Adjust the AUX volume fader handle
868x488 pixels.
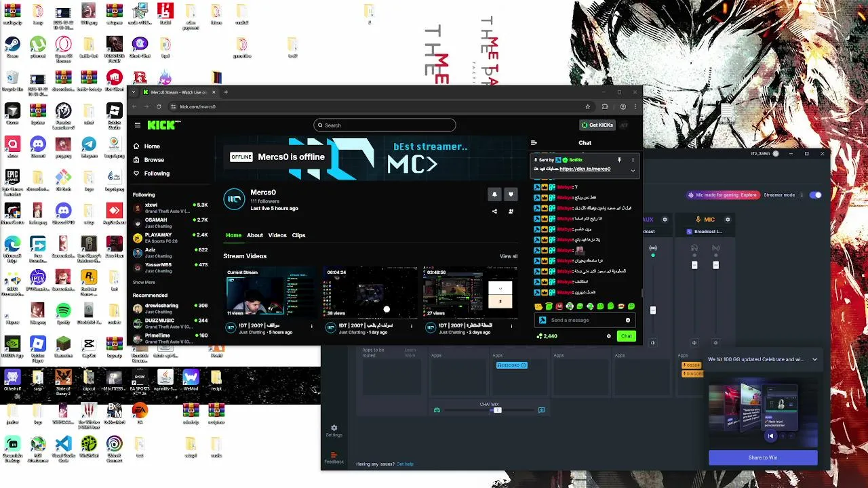click(x=653, y=310)
